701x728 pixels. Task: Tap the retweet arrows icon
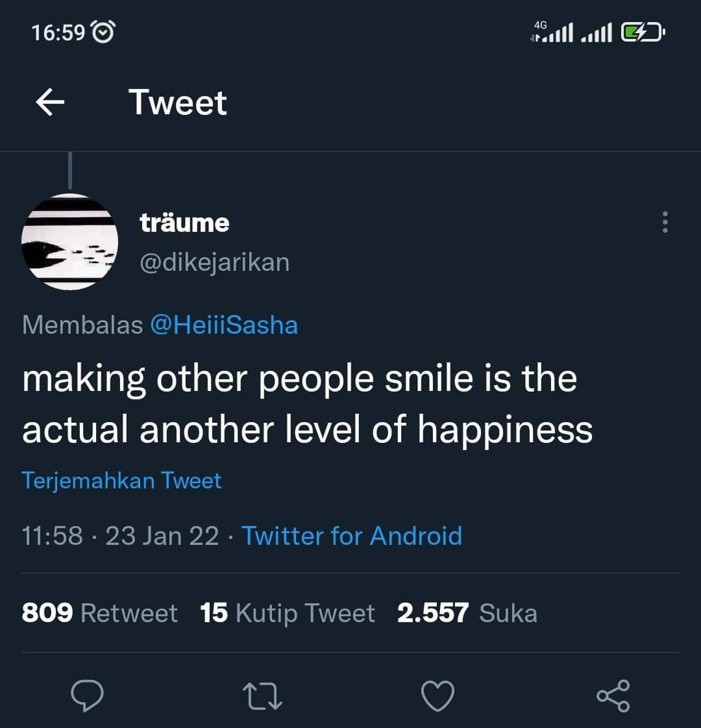262,696
